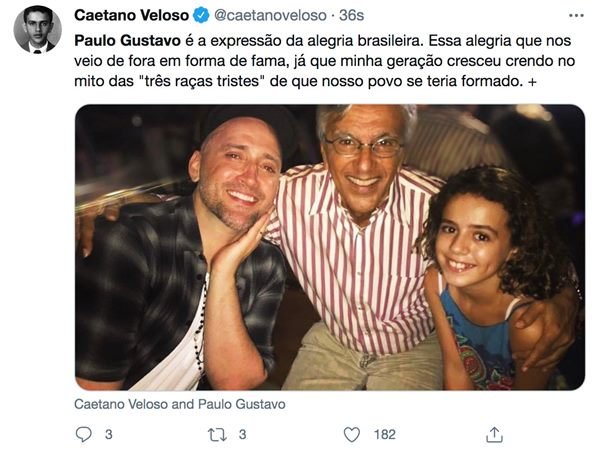Click the plus sign ending the tweet
Image resolution: width=600 pixels, height=453 pixels.
532,82
